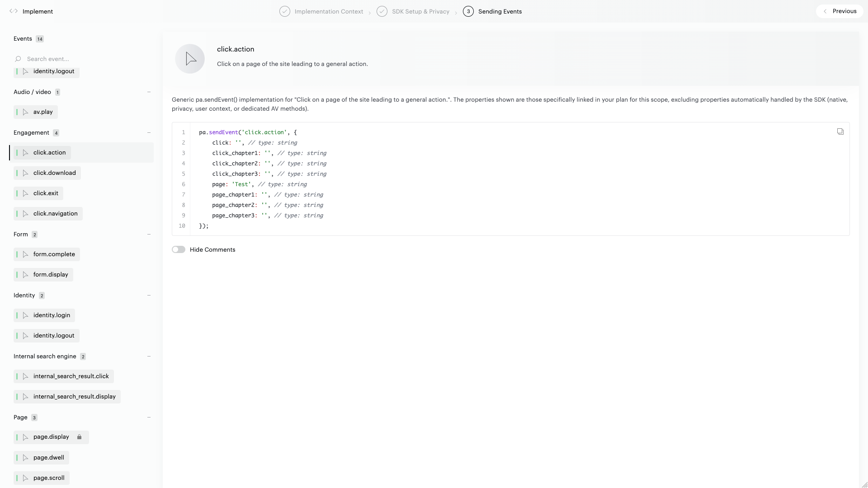Collapse the Form event group
This screenshot has width=868, height=488.
click(x=149, y=235)
